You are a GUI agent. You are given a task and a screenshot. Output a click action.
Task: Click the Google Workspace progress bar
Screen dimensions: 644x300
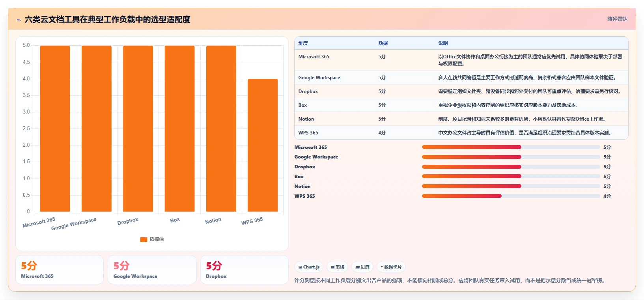tap(511, 157)
